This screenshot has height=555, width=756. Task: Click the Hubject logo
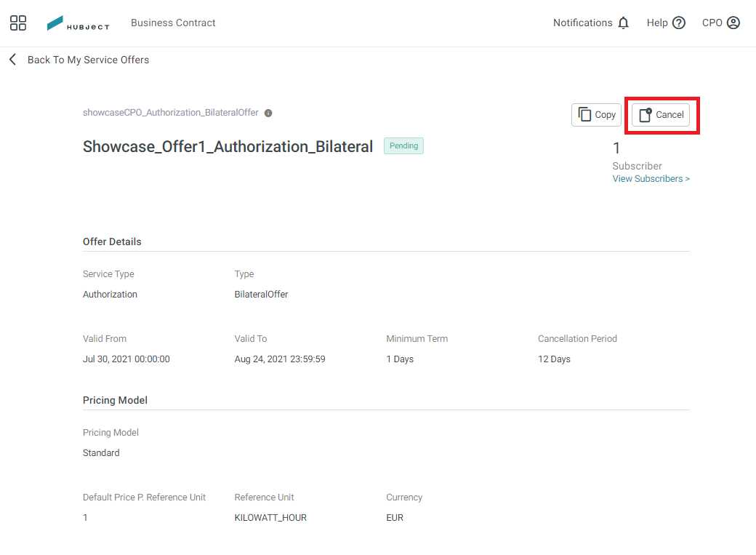click(x=78, y=23)
